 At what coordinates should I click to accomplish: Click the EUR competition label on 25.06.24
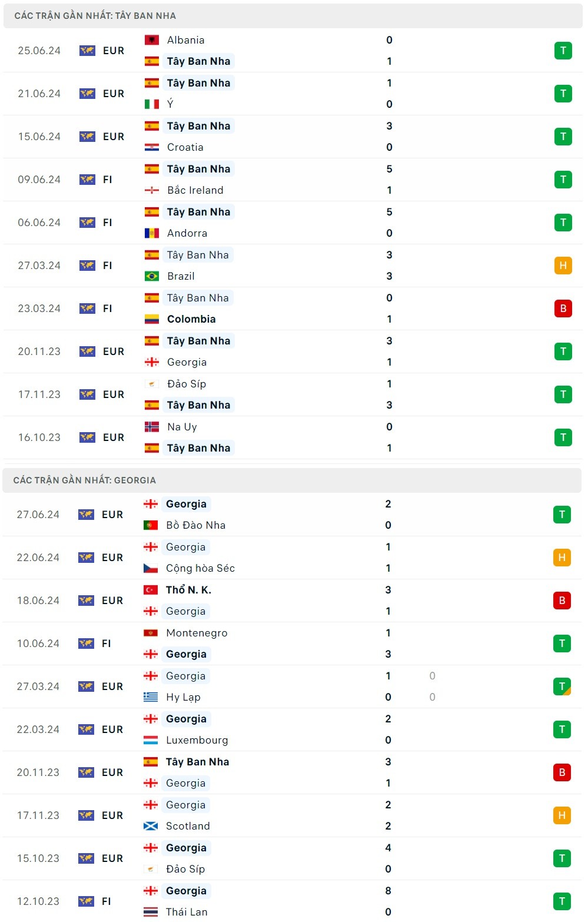coord(114,51)
